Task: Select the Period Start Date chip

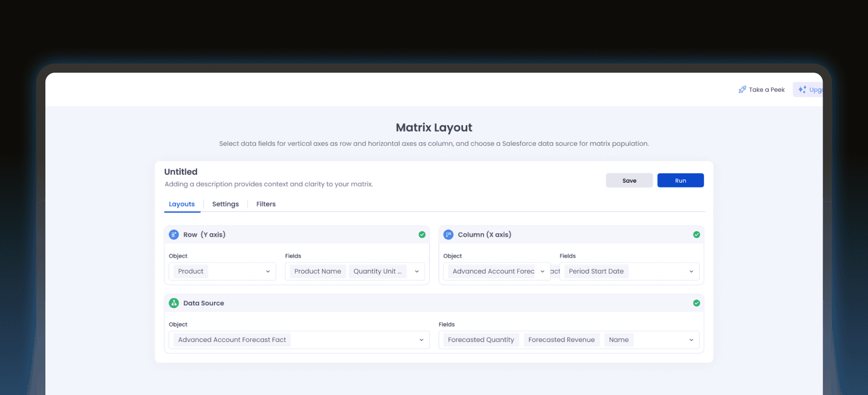Action: click(x=596, y=272)
